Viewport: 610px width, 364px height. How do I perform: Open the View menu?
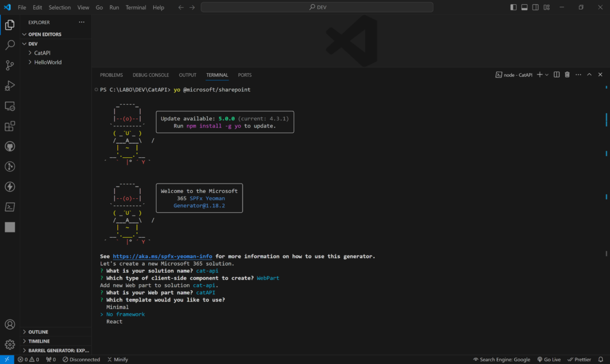(83, 7)
